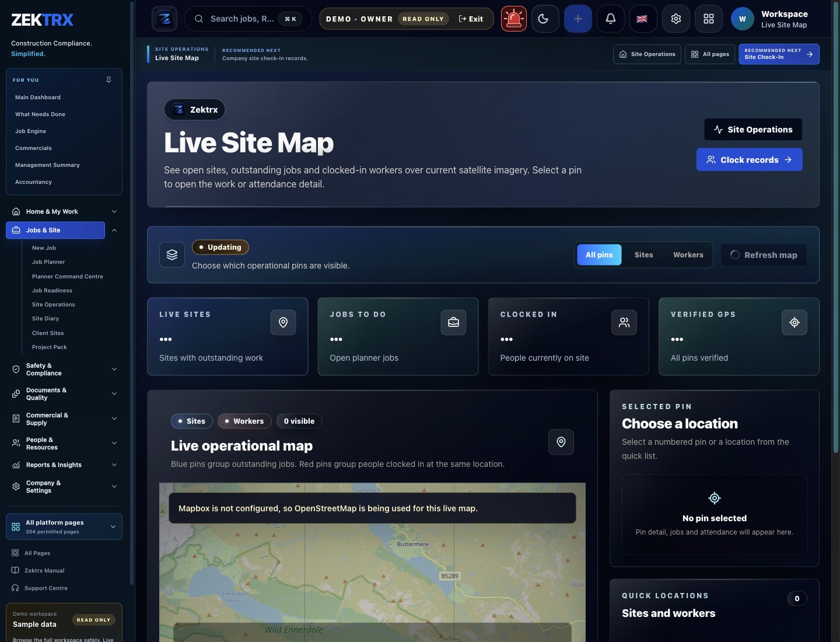Click the Refresh map button
Viewport: 840px width, 642px height.
(764, 255)
